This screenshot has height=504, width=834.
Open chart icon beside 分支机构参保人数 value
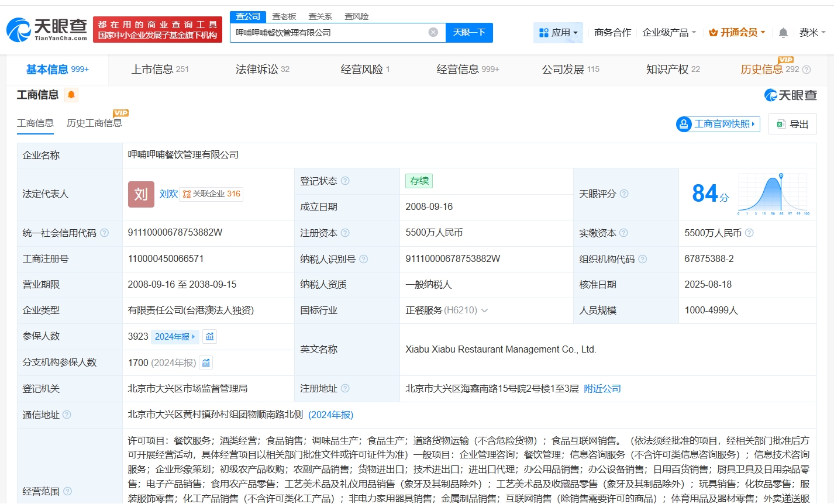(206, 363)
